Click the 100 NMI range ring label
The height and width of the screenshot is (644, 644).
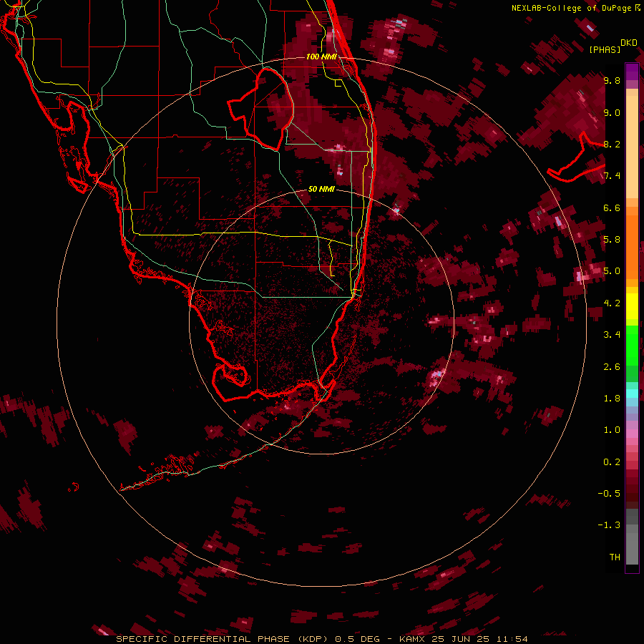click(321, 57)
